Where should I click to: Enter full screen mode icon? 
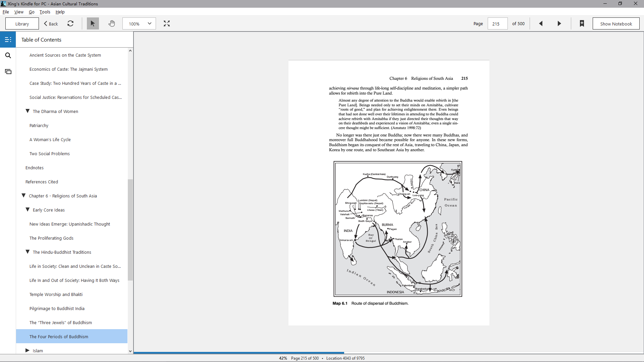pos(167,23)
